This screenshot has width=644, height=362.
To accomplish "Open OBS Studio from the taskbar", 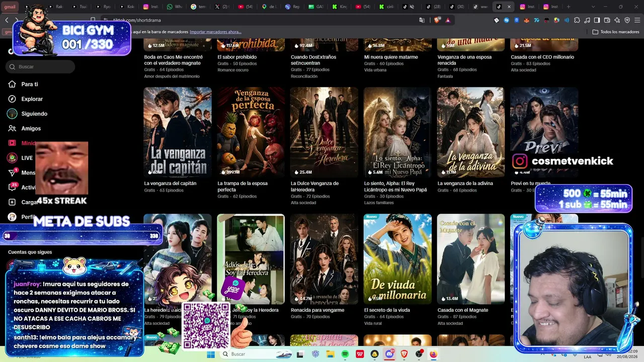I will point(419,354).
